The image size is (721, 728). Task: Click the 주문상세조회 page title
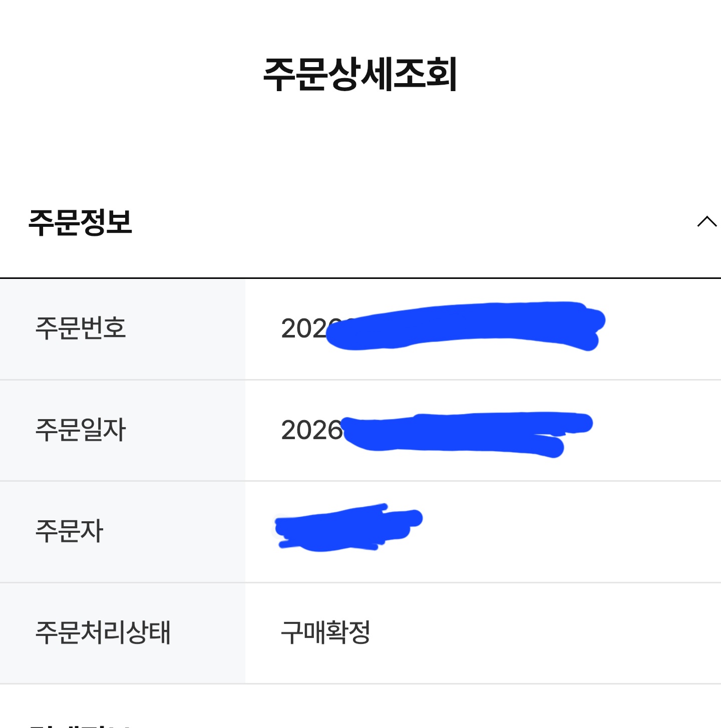[x=360, y=74]
